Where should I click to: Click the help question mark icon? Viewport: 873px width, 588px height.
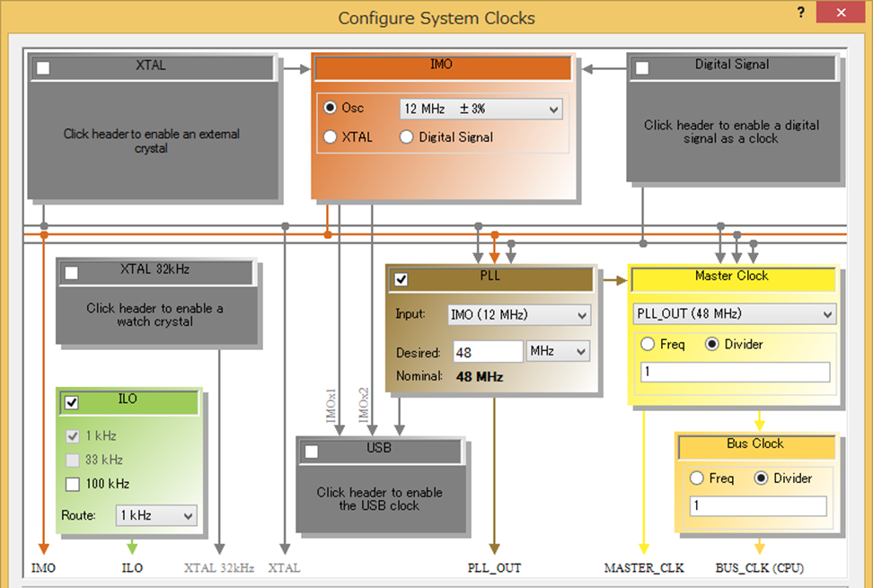pyautogui.click(x=800, y=13)
